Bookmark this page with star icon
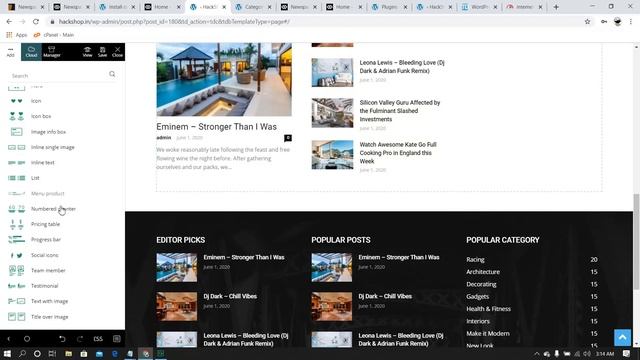This screenshot has width=640, height=360. [587, 22]
